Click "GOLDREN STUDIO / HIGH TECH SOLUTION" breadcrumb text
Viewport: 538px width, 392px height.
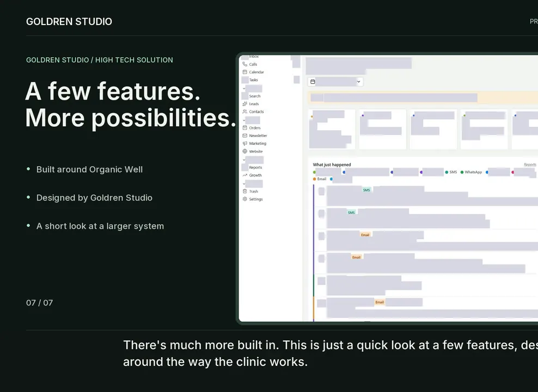pyautogui.click(x=100, y=60)
